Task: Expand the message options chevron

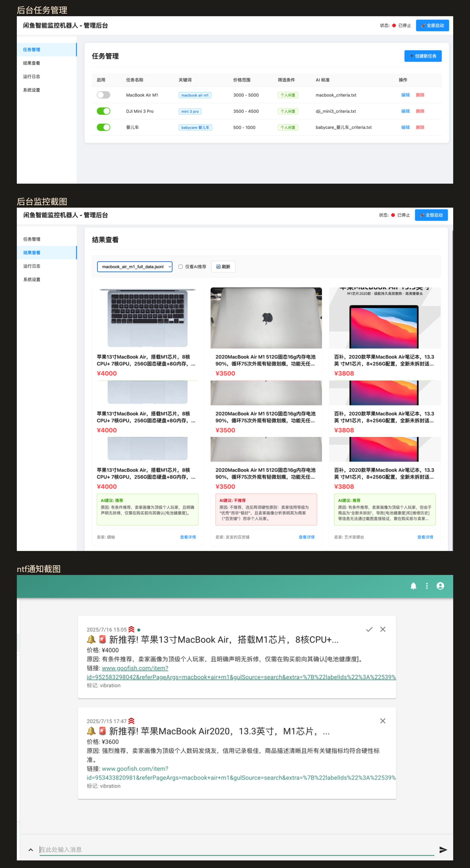Action: pos(31,850)
